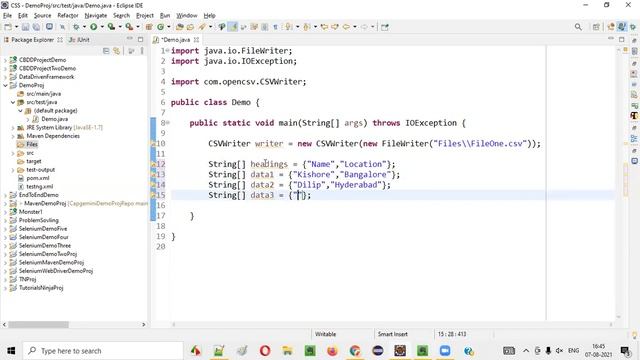The height and width of the screenshot is (360, 640).
Task: Click the Package Explorer horizontal scrollbar
Action: click(38, 324)
